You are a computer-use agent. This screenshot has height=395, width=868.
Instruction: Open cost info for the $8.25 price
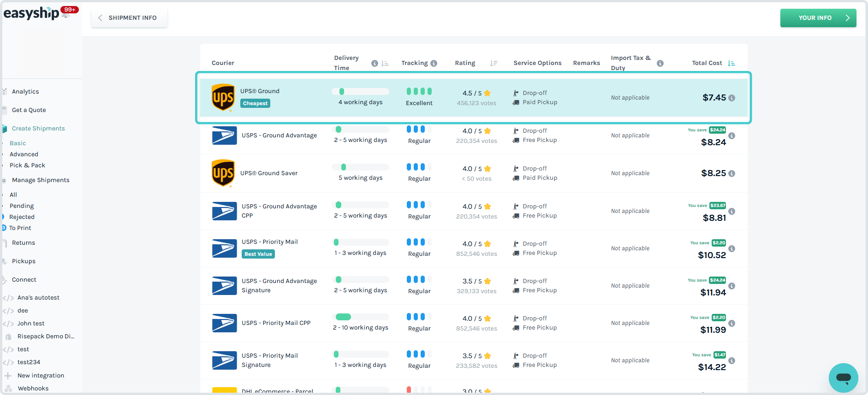[731, 174]
